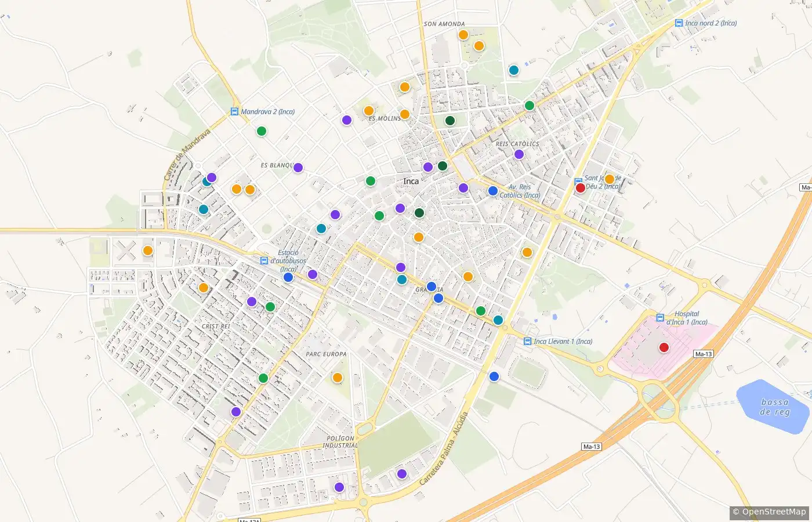Select the Mandrava 2 bus stop icon

(x=234, y=111)
